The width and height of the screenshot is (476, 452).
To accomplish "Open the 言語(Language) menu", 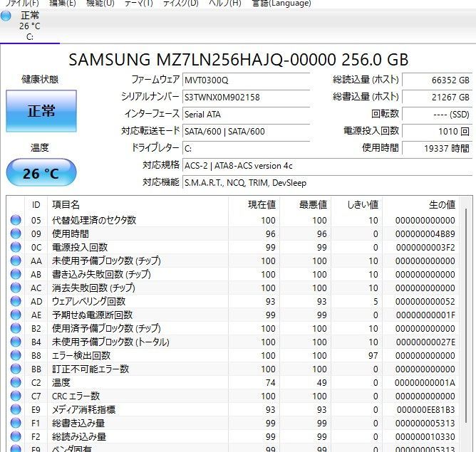I will (x=281, y=4).
